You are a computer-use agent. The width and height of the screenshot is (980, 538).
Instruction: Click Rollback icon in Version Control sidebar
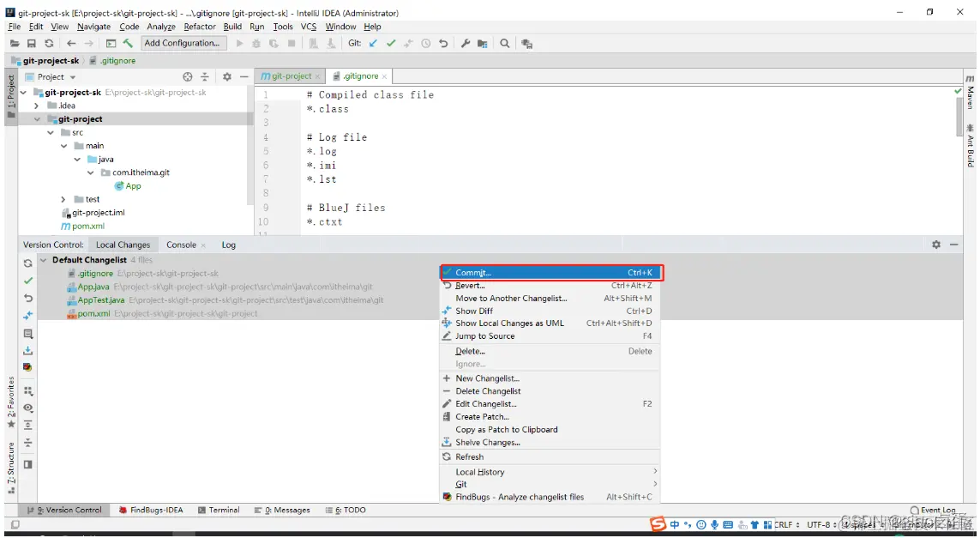click(x=28, y=299)
